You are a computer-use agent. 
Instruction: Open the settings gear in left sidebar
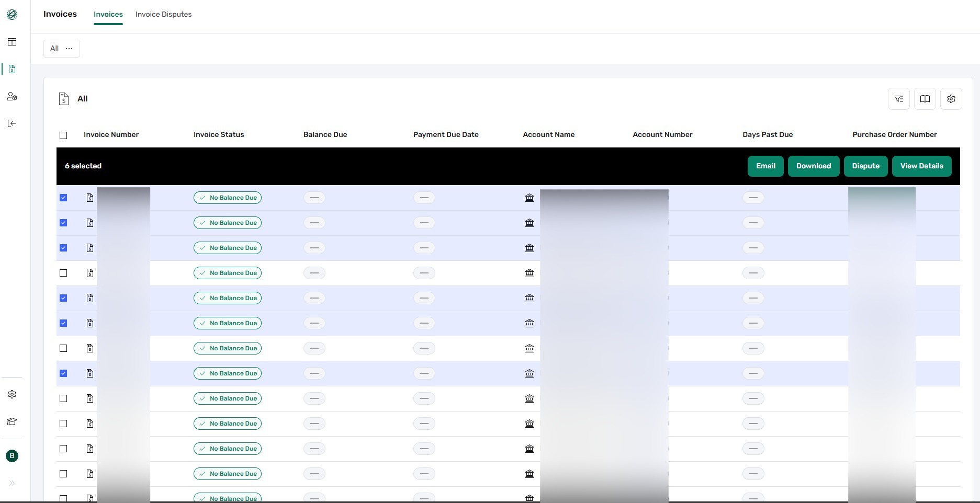click(12, 394)
